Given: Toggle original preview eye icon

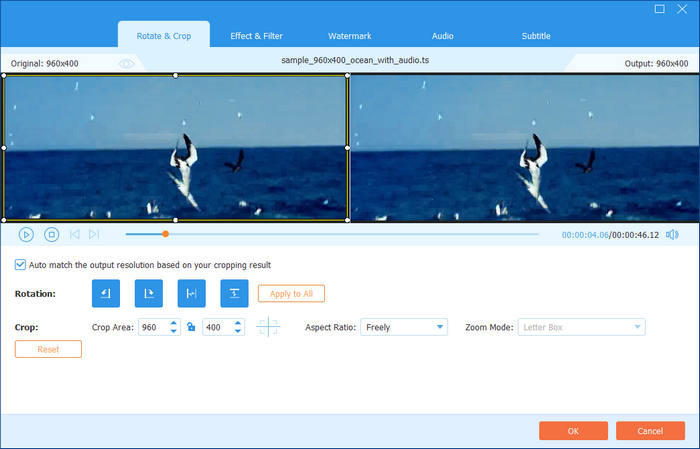Looking at the screenshot, I should coord(126,63).
